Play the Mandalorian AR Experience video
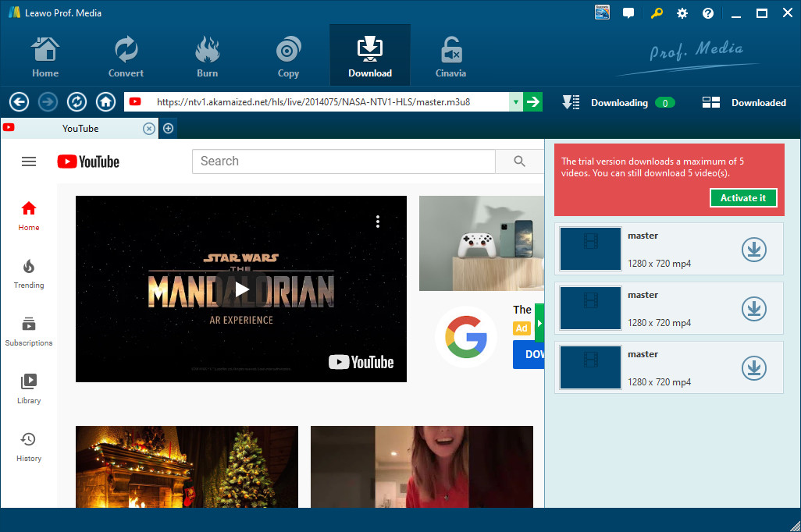Viewport: 801px width, 532px height. (x=241, y=289)
